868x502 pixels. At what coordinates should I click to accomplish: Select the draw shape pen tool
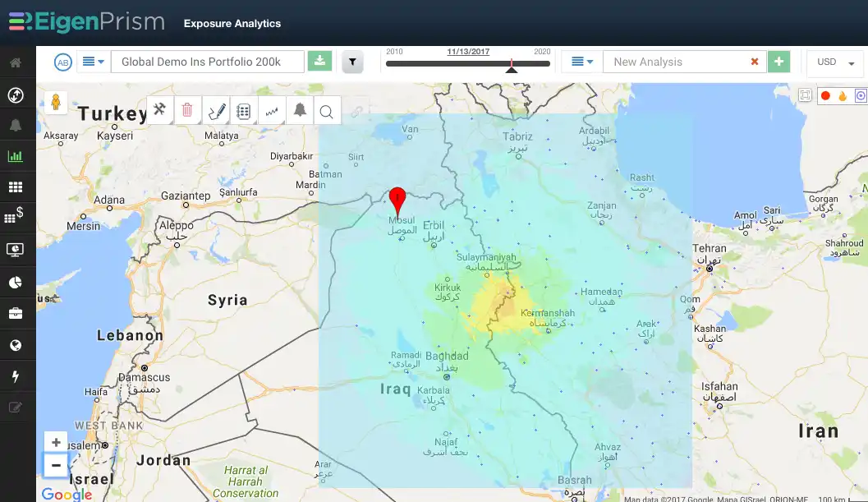click(217, 111)
